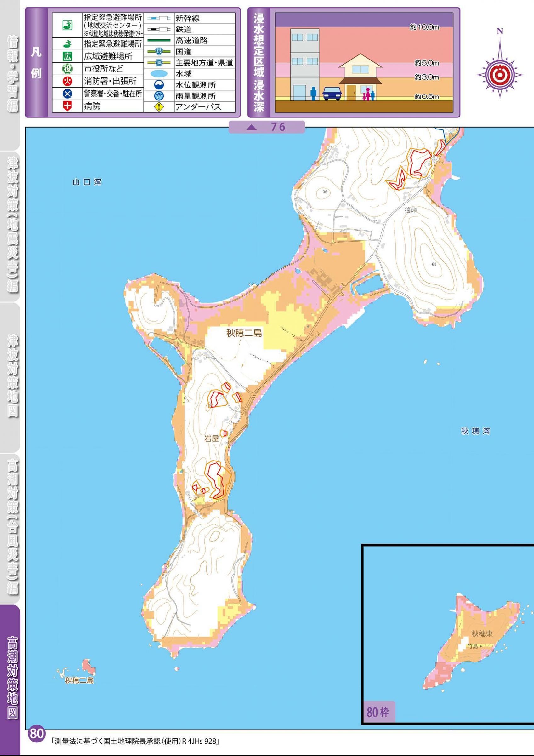Screen dimensions: 534x756
Task: Click the 水位観測所 legend text
Action: point(196,85)
